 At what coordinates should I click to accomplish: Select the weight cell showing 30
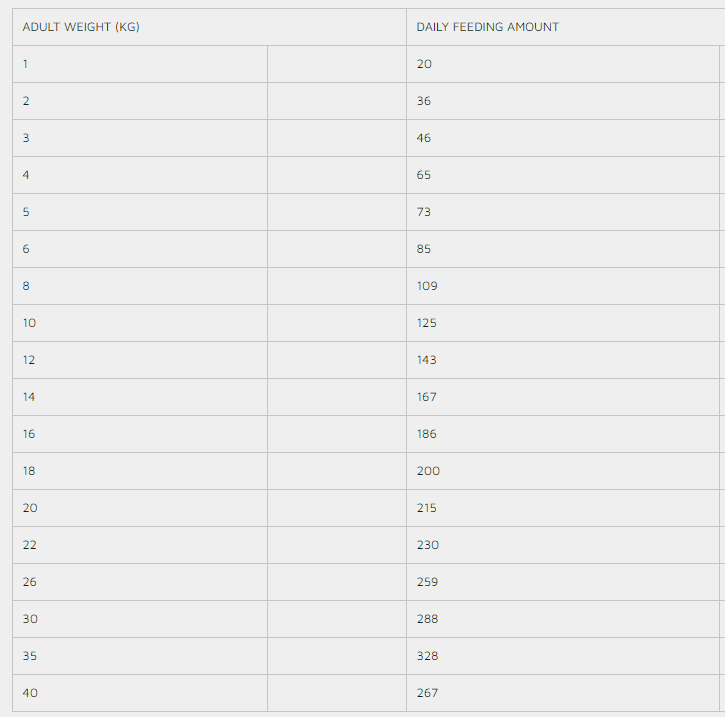(x=30, y=619)
